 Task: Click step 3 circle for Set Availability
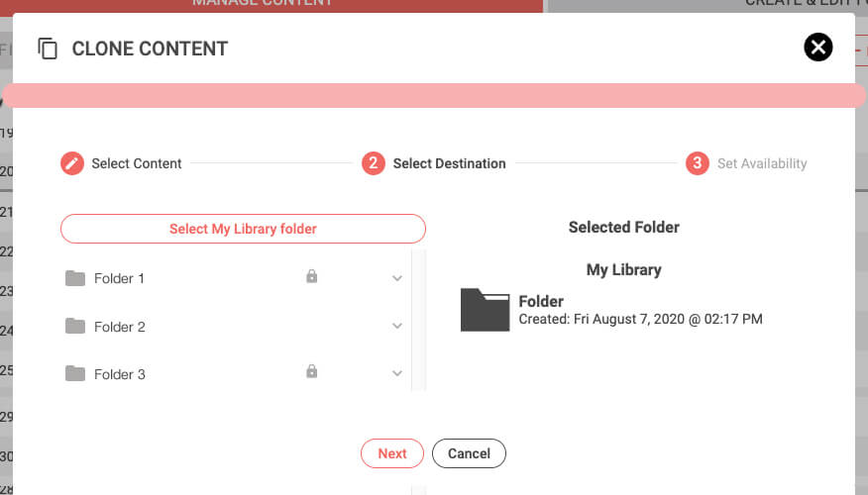pyautogui.click(x=698, y=163)
